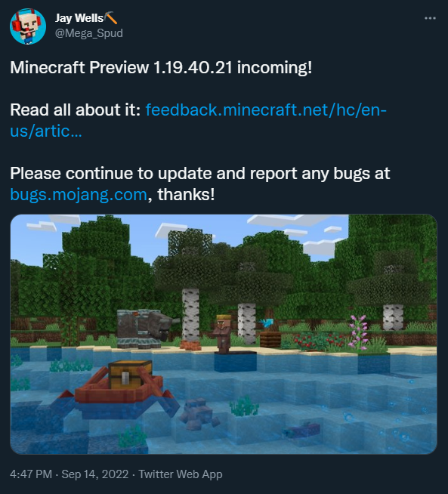
Task: Click the Twitter Web App source label
Action: pyautogui.click(x=181, y=474)
